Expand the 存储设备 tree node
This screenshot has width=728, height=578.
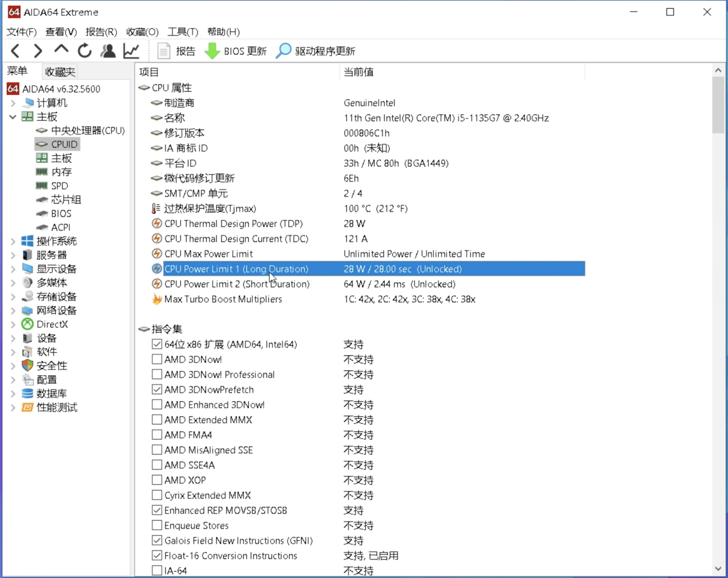point(13,297)
